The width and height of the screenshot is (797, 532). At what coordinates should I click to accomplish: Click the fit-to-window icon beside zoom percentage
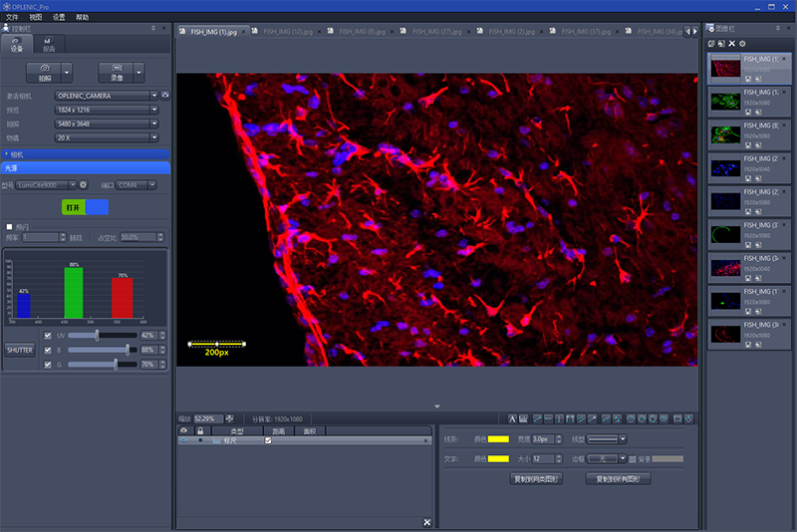coord(230,418)
